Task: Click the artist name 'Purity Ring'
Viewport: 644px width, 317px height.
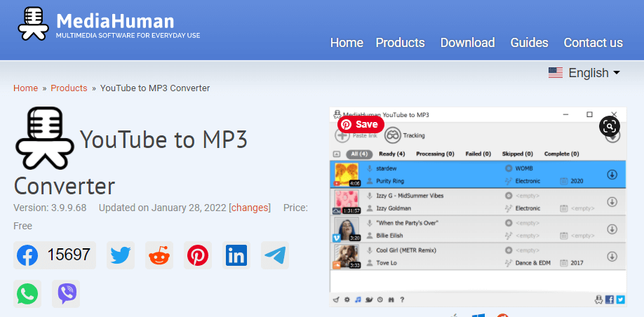Action: click(x=390, y=181)
